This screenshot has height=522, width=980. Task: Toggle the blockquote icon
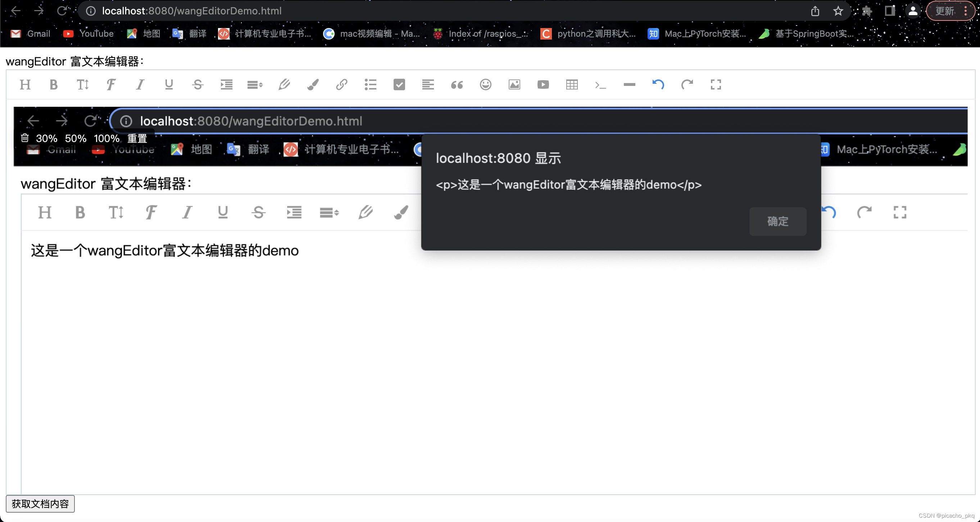click(x=457, y=84)
